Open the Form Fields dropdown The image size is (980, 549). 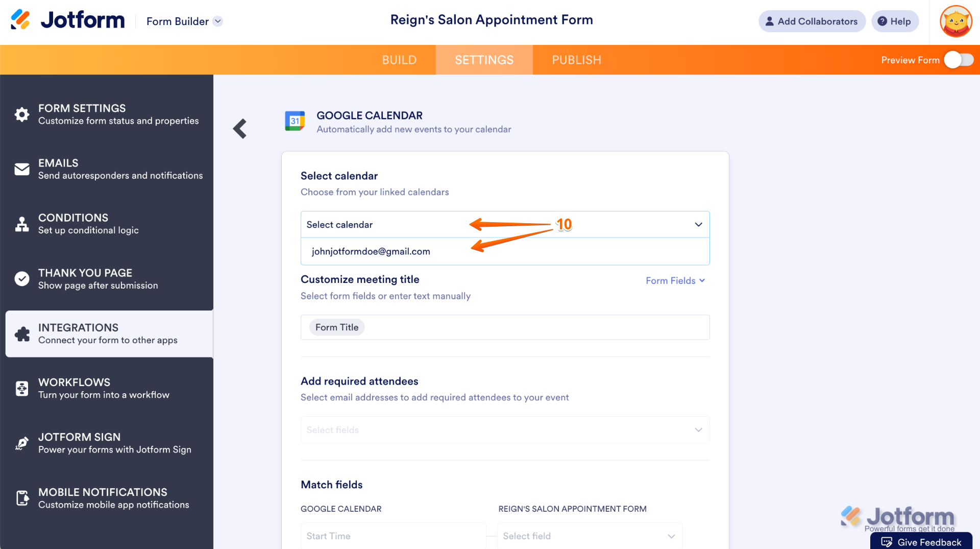tap(675, 280)
